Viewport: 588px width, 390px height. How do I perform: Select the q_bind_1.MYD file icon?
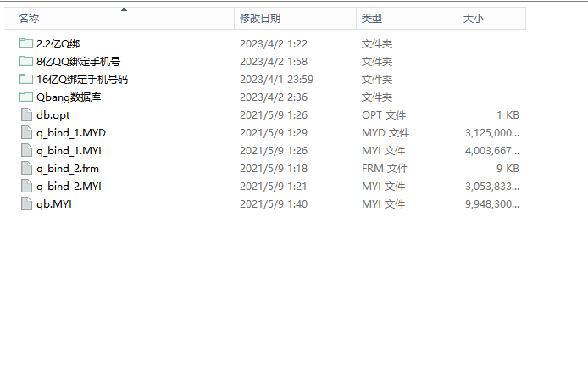pyautogui.click(x=26, y=132)
